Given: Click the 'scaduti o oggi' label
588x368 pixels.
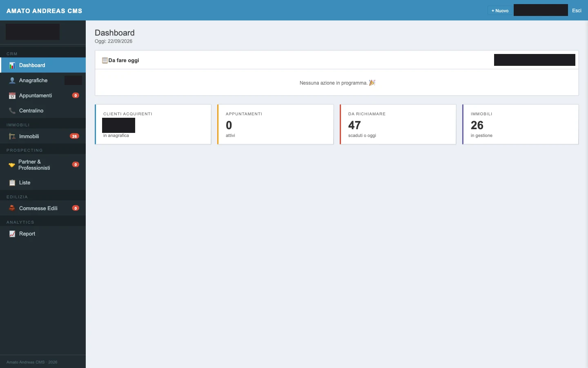Looking at the screenshot, I should (x=362, y=135).
